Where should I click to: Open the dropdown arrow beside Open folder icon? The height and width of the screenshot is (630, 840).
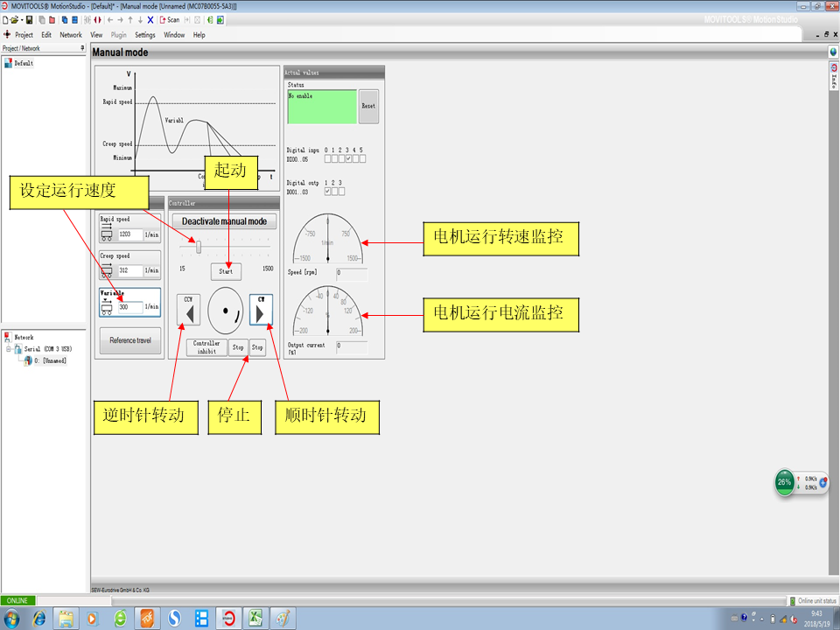coord(22,19)
